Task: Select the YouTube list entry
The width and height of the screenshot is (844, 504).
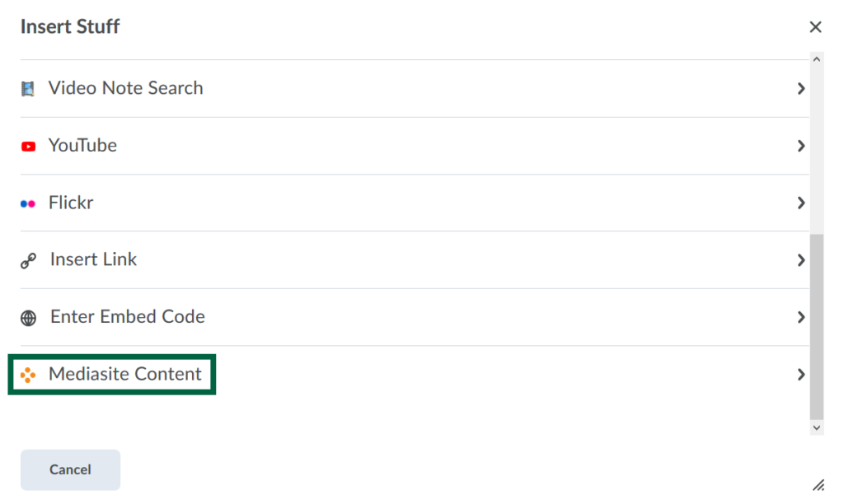Action: [82, 146]
